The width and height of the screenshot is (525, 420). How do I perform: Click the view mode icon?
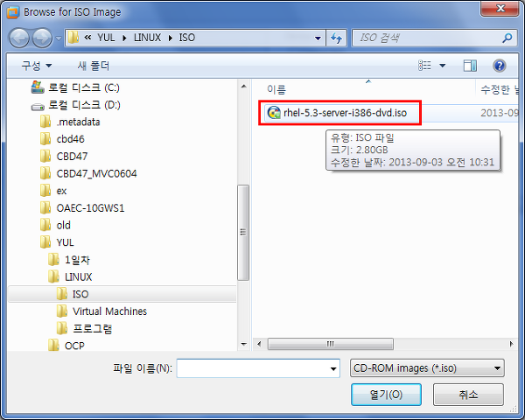click(424, 66)
